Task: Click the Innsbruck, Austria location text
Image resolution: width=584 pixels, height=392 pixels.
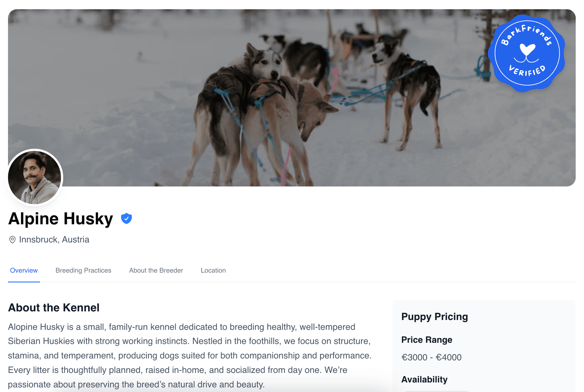Action: point(54,240)
